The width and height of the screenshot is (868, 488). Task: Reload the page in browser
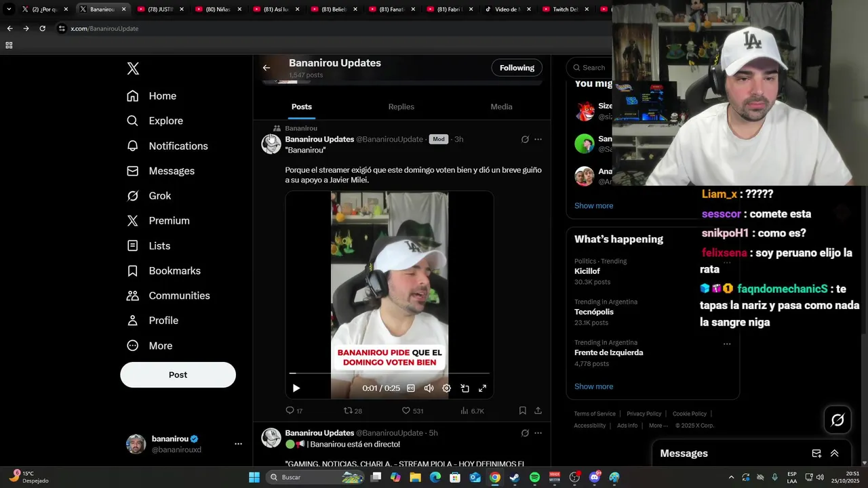(x=42, y=28)
